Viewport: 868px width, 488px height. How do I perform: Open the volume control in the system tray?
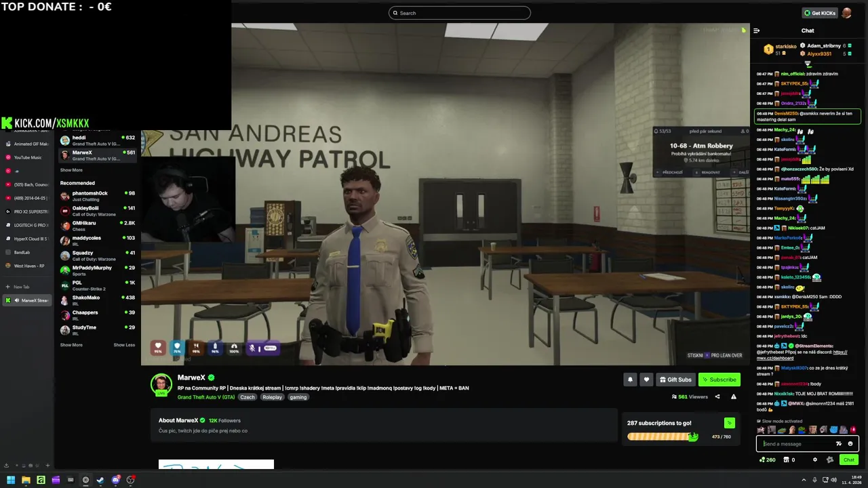(833, 480)
